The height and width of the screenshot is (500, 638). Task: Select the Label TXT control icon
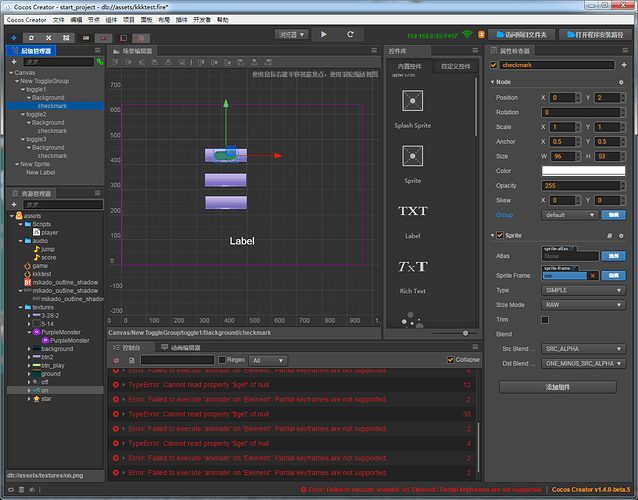click(412, 211)
